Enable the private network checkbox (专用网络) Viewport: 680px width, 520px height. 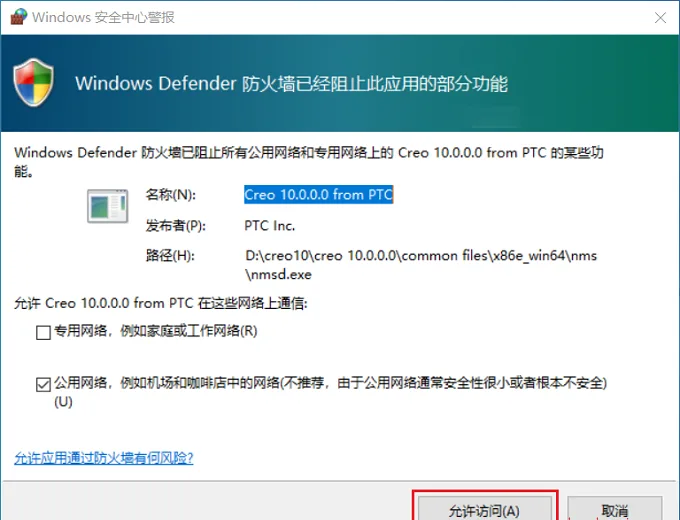(43, 333)
